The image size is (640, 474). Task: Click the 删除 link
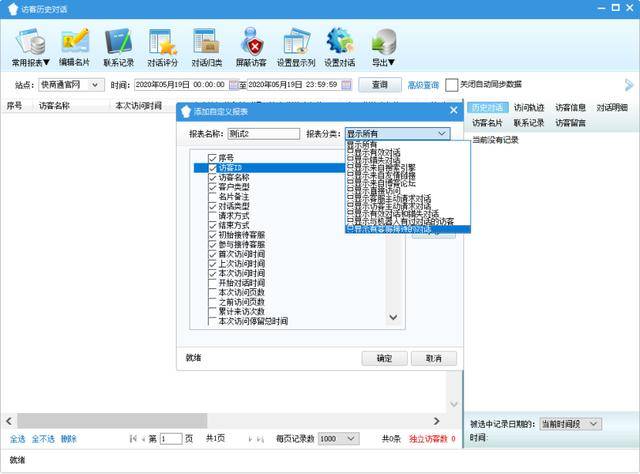[69, 439]
